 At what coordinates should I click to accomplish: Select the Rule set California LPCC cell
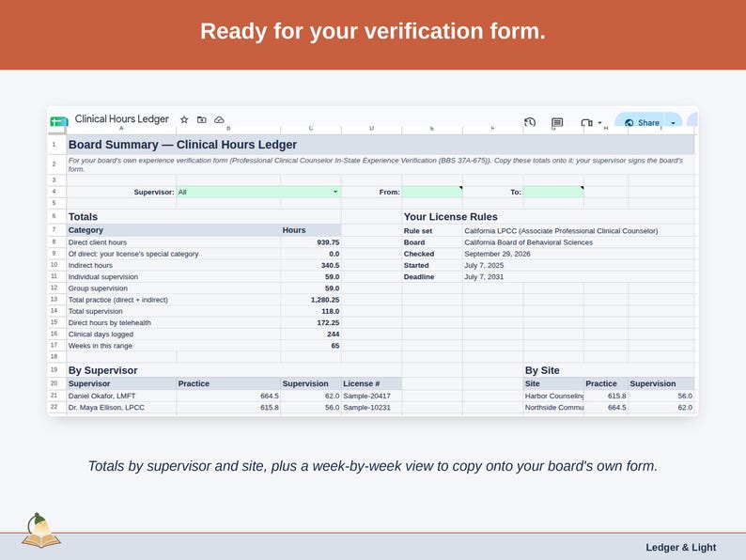pos(561,231)
